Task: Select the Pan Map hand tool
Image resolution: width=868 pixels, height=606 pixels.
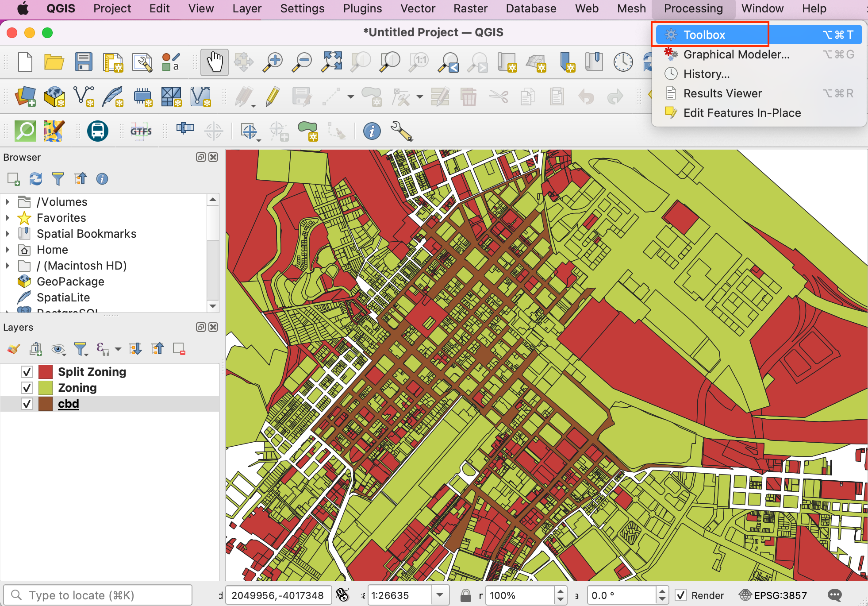Action: (x=215, y=62)
